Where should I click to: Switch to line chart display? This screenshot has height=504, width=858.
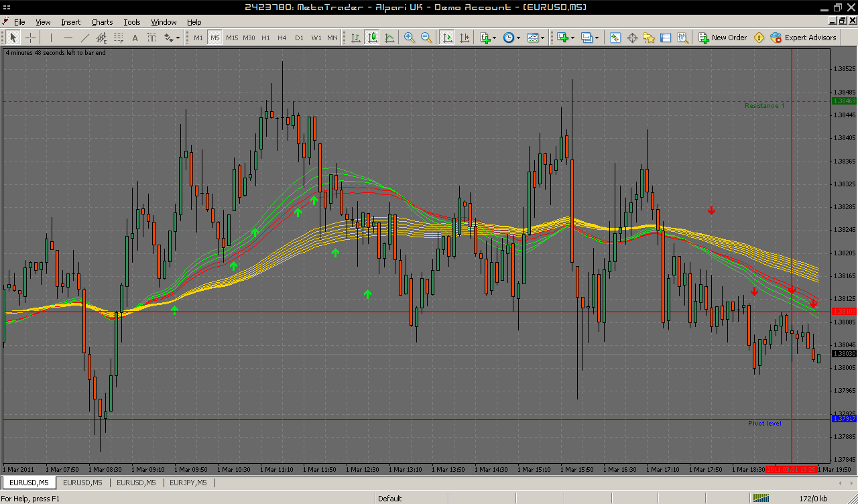pos(389,38)
